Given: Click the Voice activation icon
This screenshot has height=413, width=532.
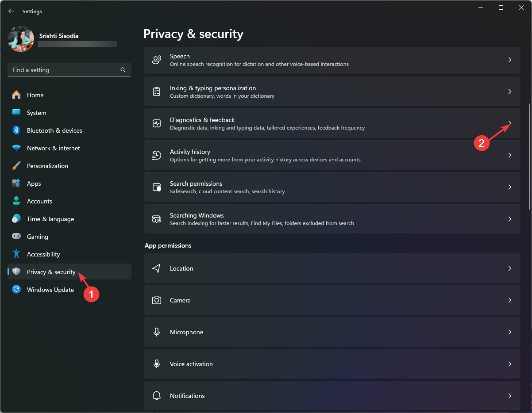Looking at the screenshot, I should tap(156, 364).
